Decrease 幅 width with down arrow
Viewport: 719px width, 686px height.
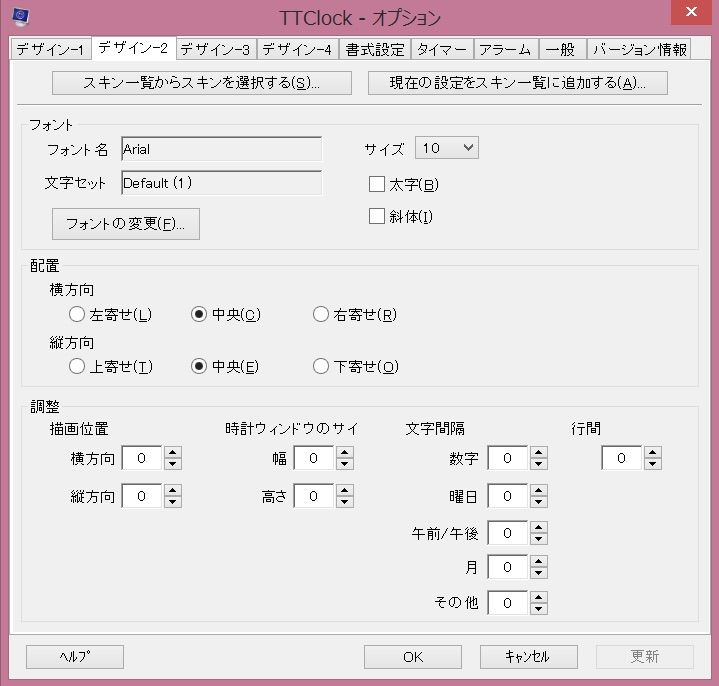(x=344, y=464)
